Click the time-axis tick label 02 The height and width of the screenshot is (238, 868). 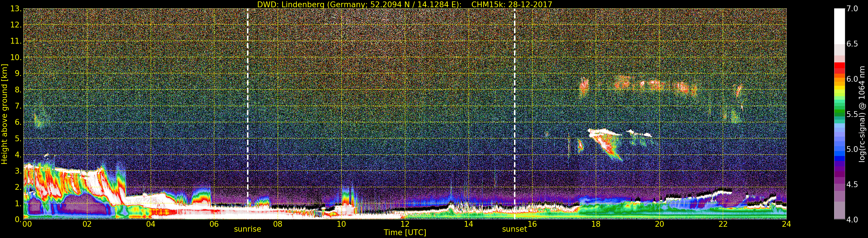pos(87,224)
